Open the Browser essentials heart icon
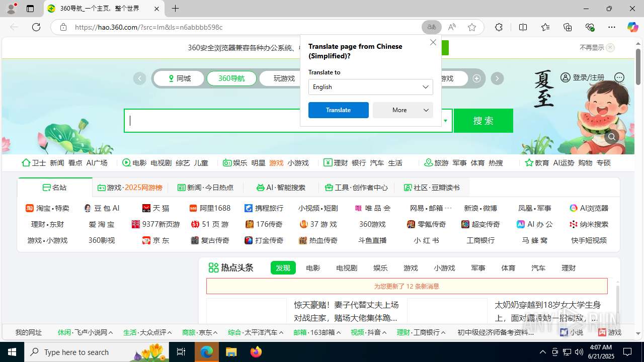The image size is (644, 362). [x=590, y=27]
